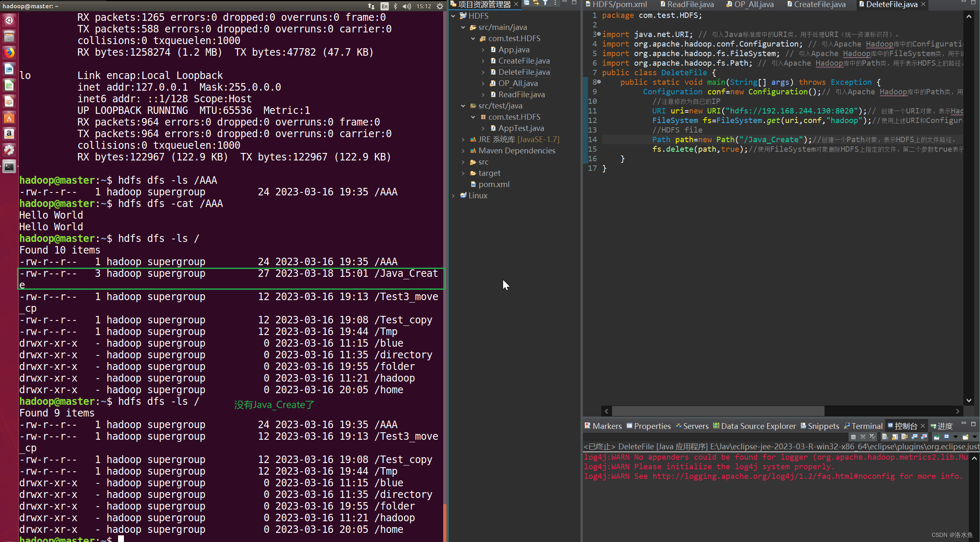Open the Markers tab

[x=603, y=426]
